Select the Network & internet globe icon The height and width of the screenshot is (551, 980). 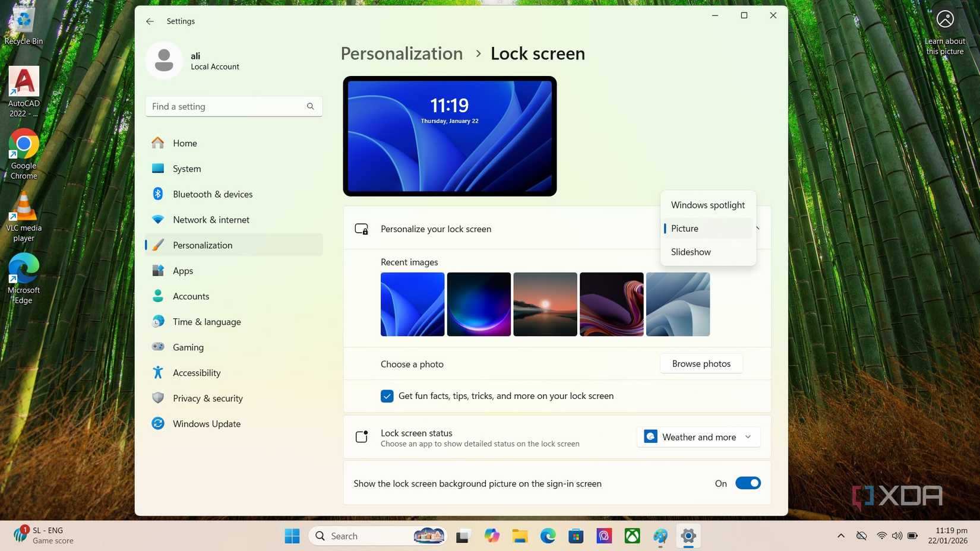[x=157, y=219]
